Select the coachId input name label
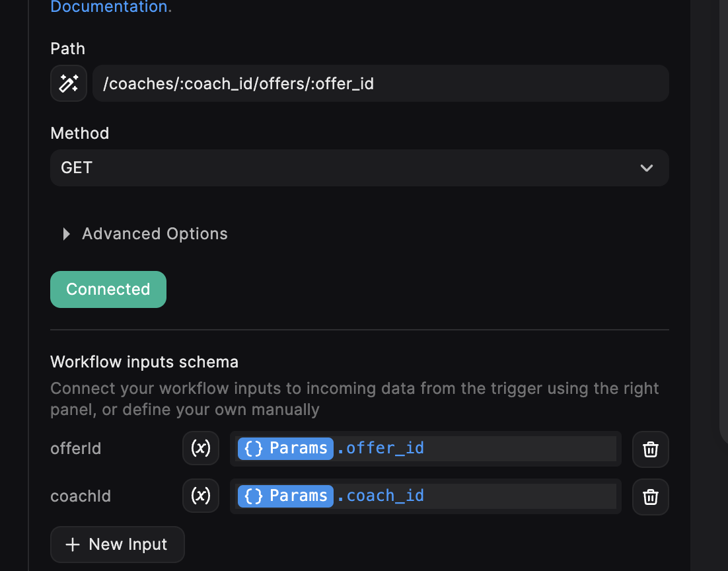The height and width of the screenshot is (571, 728). point(81,496)
